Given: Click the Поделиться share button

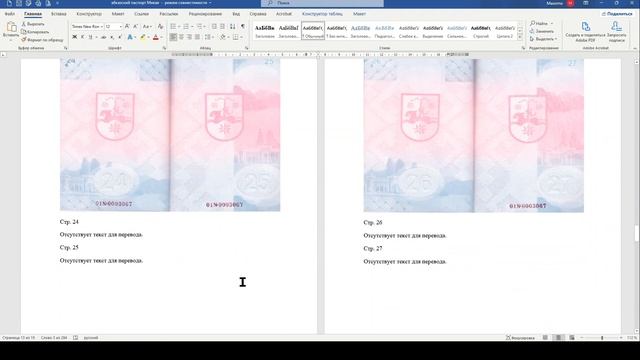Looking at the screenshot, I should [x=617, y=14].
